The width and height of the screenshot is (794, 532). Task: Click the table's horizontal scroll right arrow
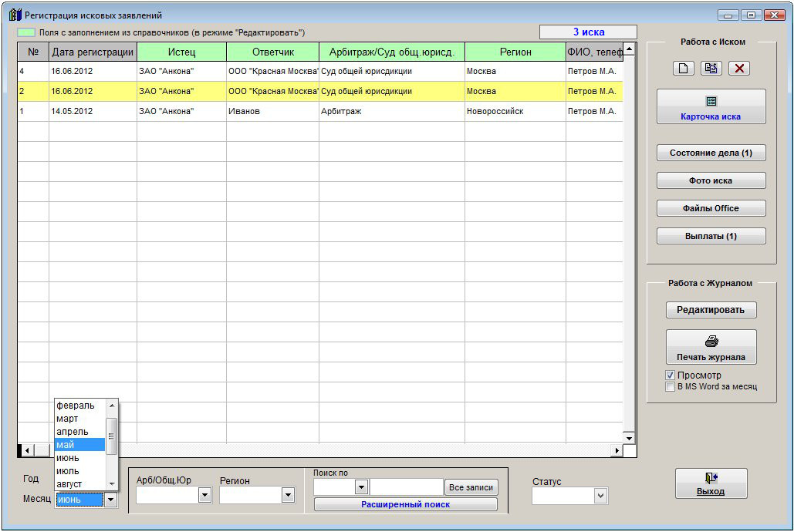coord(617,450)
